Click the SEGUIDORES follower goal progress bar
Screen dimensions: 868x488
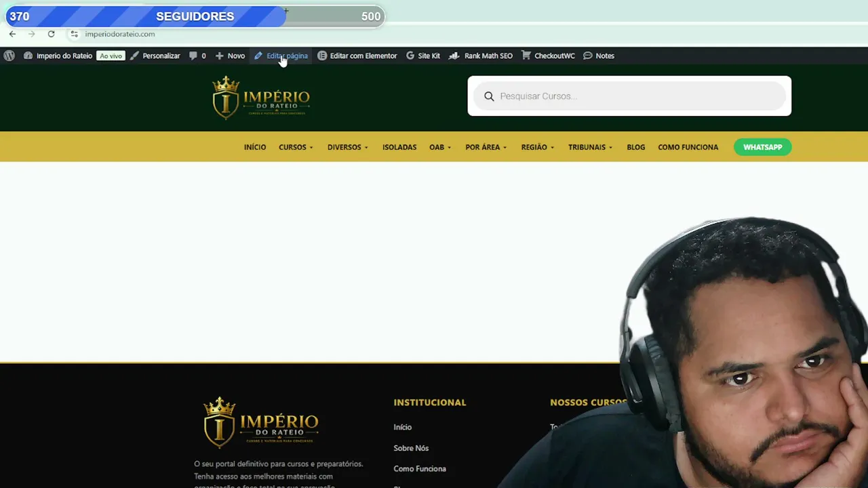195,16
